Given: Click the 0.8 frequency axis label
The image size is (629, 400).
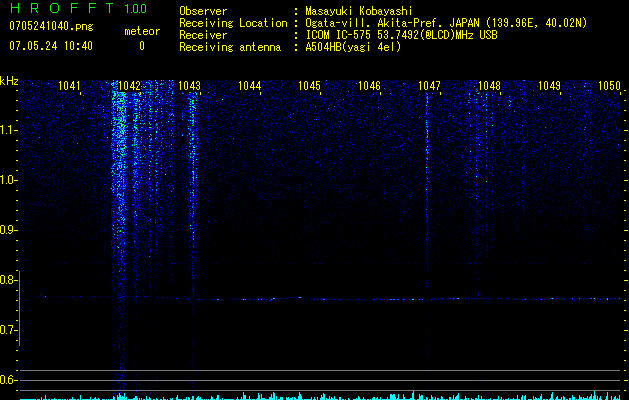Looking at the screenshot, I should 9,280.
